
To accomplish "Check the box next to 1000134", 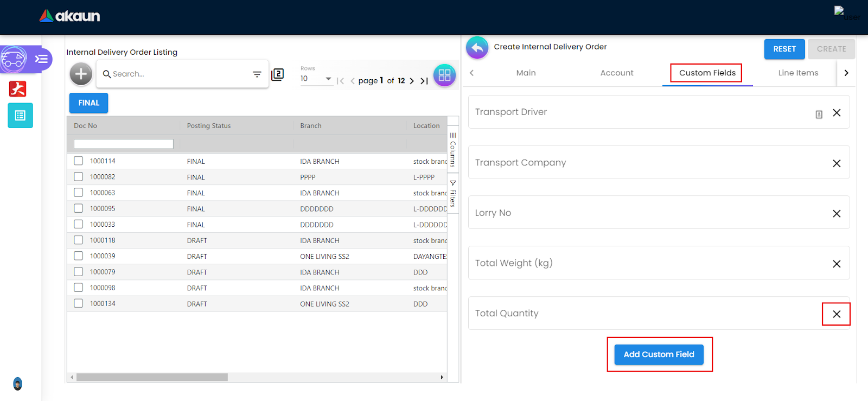I will 79,303.
